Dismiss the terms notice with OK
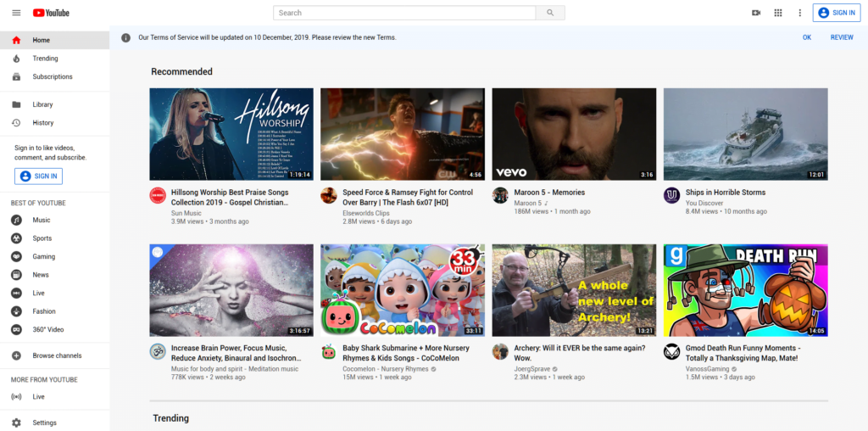This screenshot has width=868, height=431. [807, 37]
